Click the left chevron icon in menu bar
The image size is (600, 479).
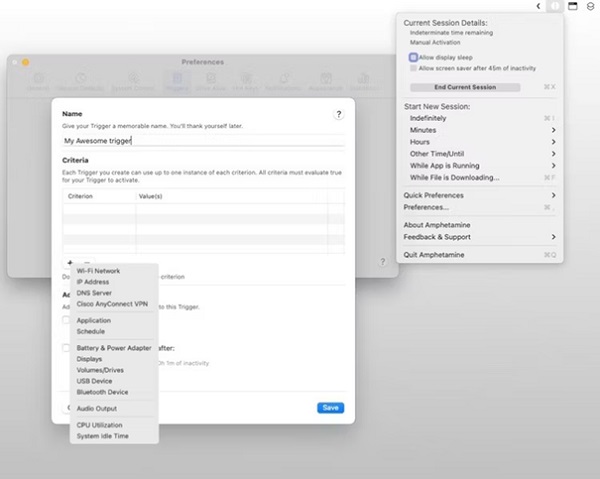coord(538,6)
